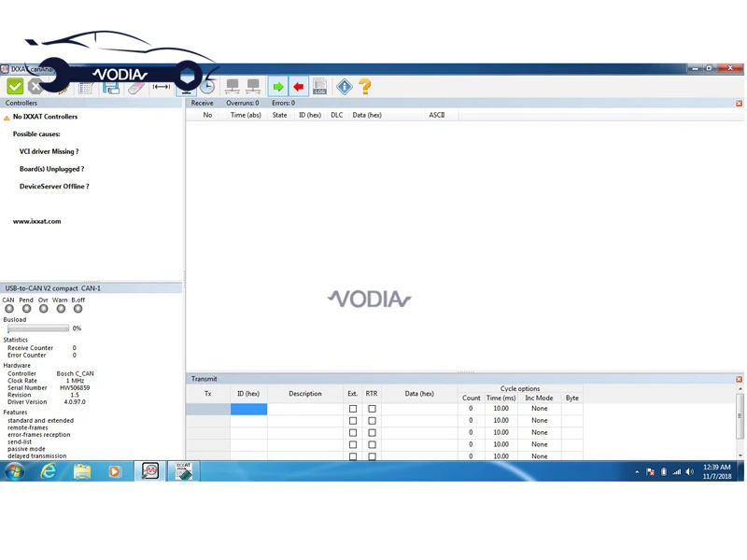The width and height of the screenshot is (747, 560).
Task: Select the USB-to-CAN V2 compact CAN-1 header
Action: (x=91, y=288)
